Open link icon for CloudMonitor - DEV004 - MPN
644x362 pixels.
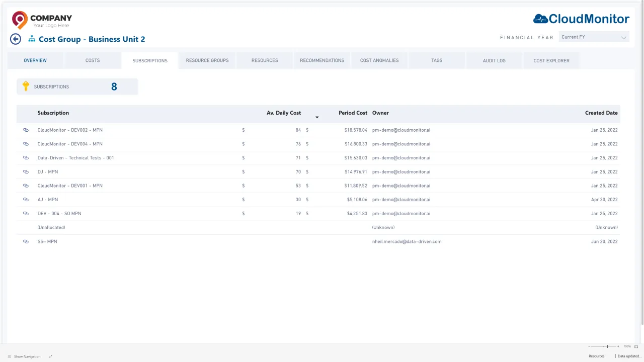pyautogui.click(x=26, y=144)
